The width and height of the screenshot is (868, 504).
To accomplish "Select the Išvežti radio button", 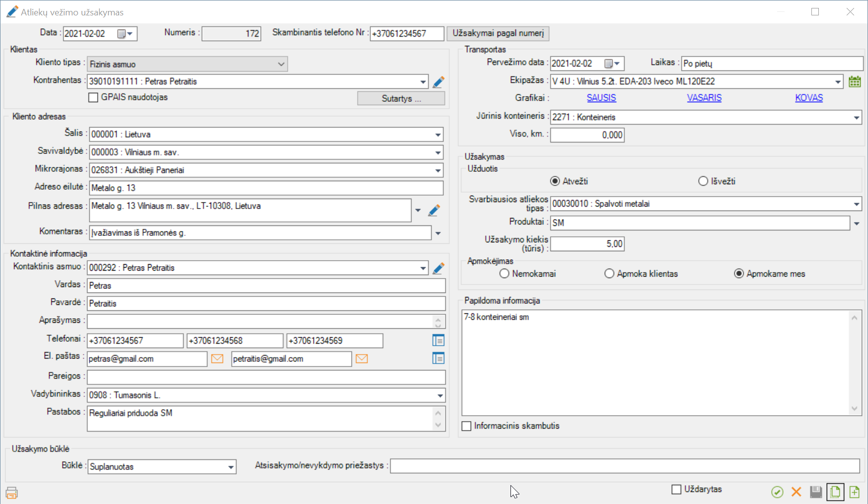I will [x=703, y=181].
